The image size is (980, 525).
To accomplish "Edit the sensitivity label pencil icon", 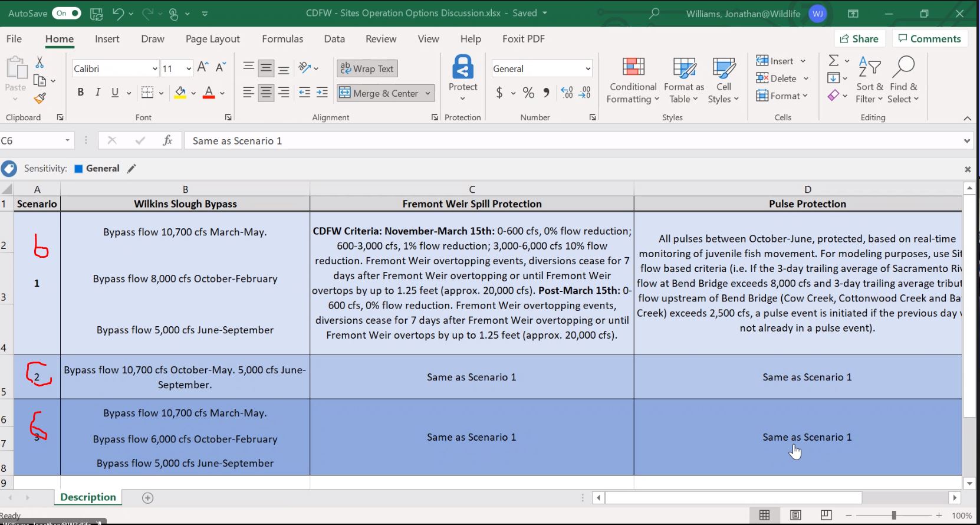I will click(131, 169).
